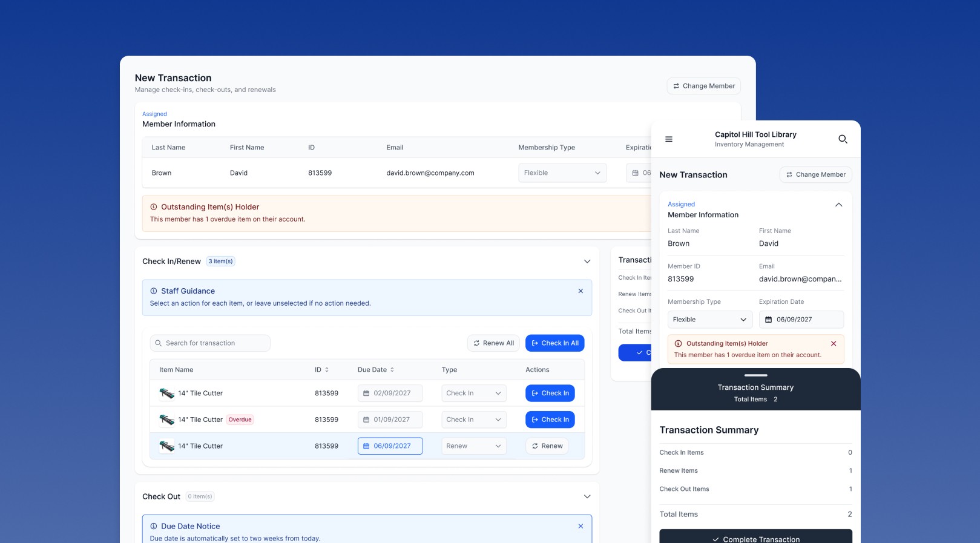Click the desktop Change Member button
The image size is (980, 543).
703,86
